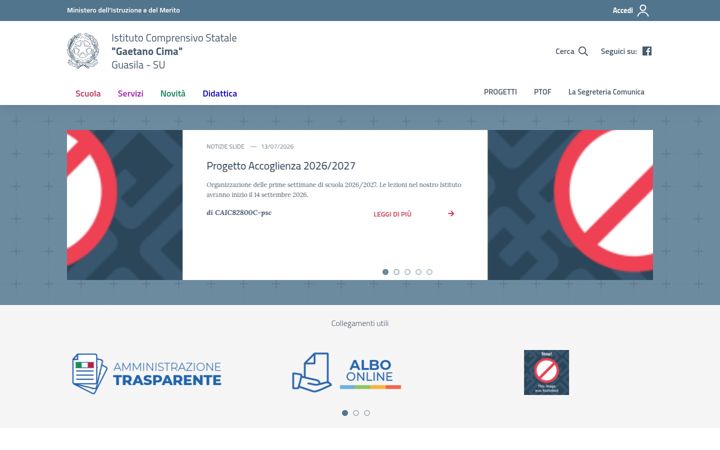Select the first Collegamenti utili carousel dot
This screenshot has width=720, height=450.
coord(345,413)
